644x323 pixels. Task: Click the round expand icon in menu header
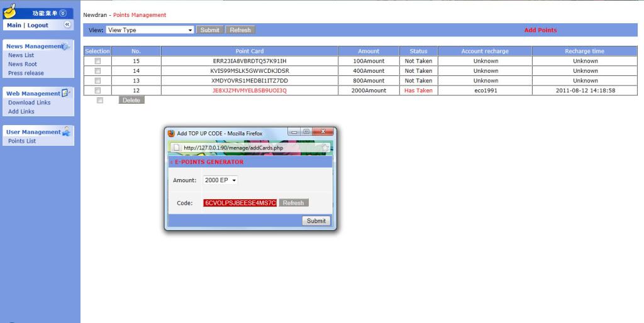click(63, 13)
